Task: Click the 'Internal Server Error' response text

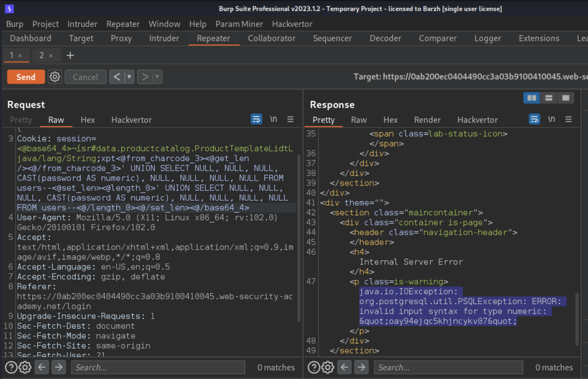Action: click(x=411, y=262)
